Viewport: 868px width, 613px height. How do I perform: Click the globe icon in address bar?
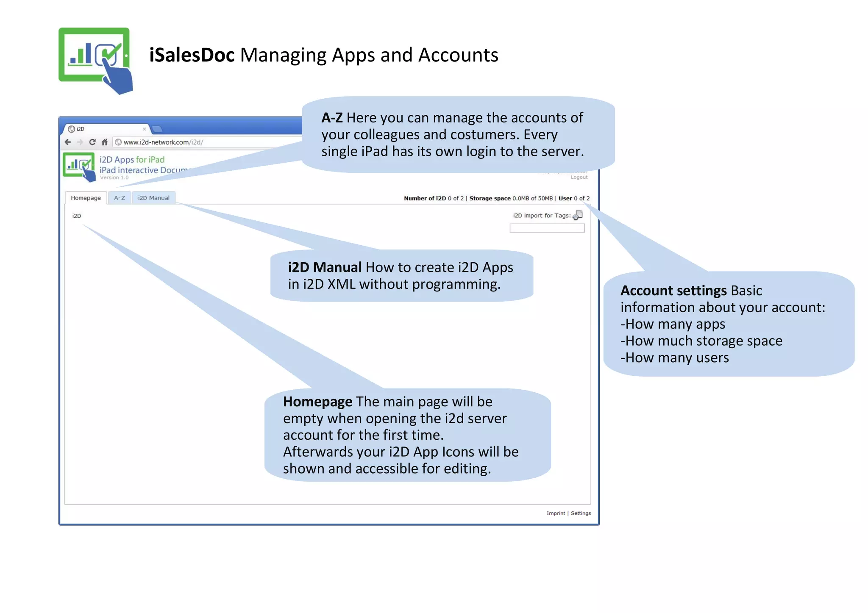click(x=118, y=142)
